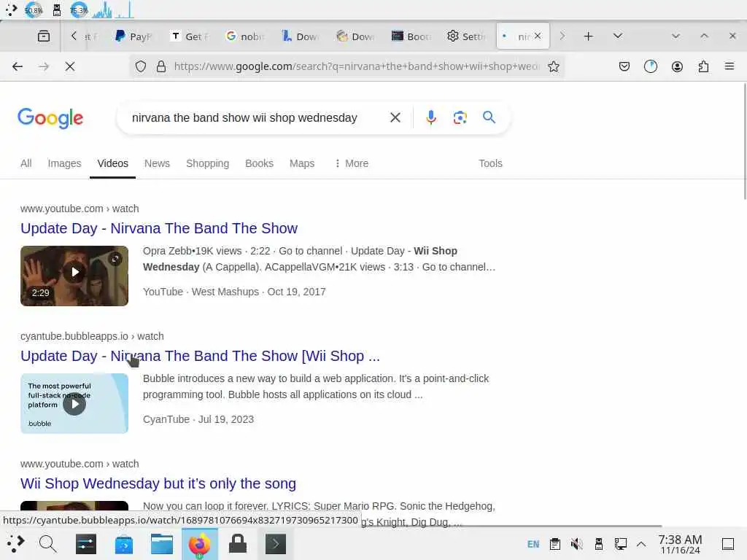Screen dimensions: 747x560
Task: Switch to the Get tab
Action: [x=190, y=36]
